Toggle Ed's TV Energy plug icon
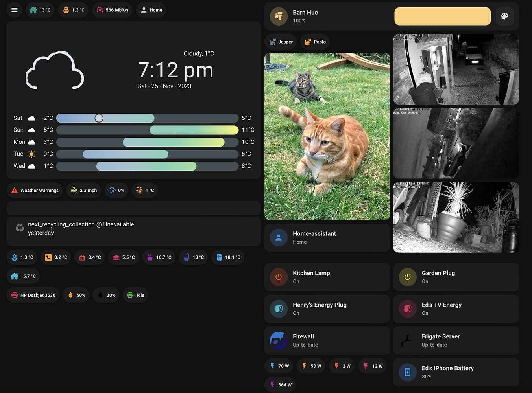This screenshot has width=532, height=393. click(x=408, y=309)
